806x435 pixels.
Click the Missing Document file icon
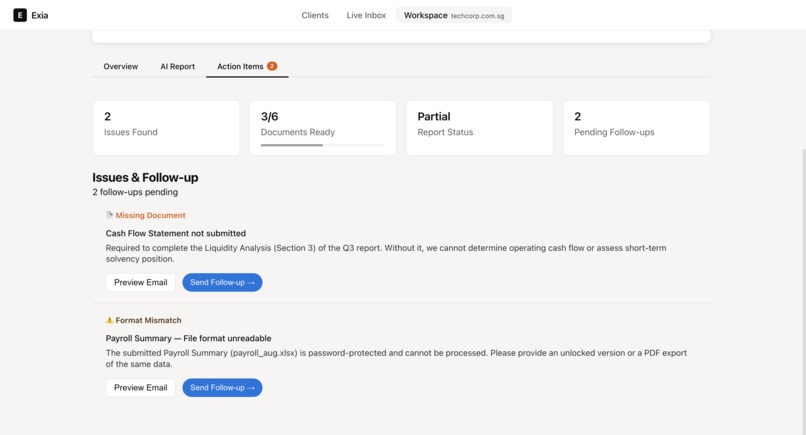(109, 215)
